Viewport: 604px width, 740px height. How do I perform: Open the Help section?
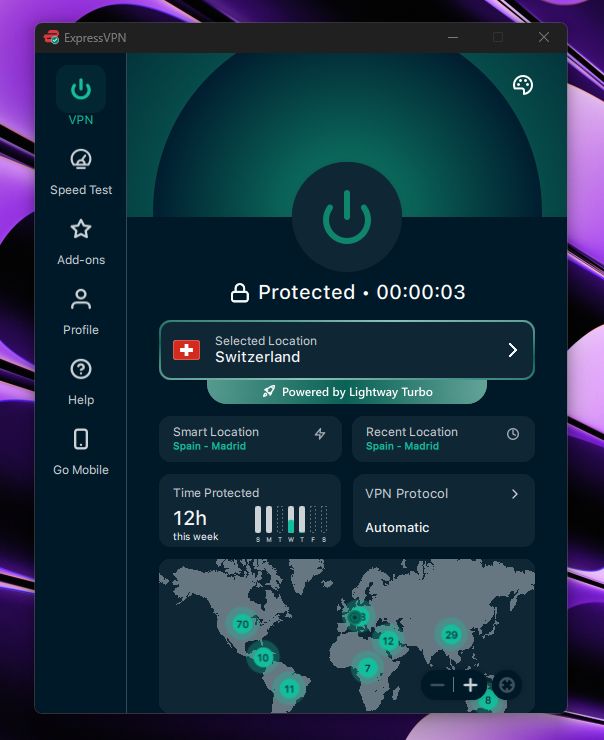coord(81,382)
